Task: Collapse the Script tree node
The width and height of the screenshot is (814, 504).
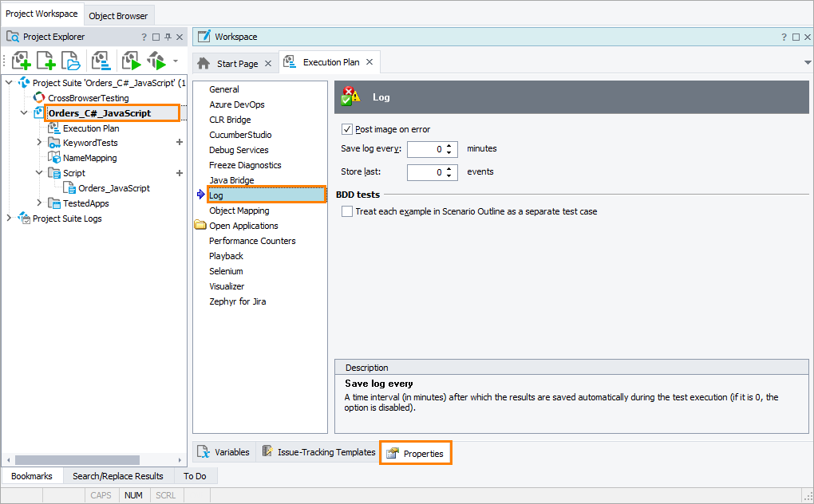Action: [x=39, y=173]
